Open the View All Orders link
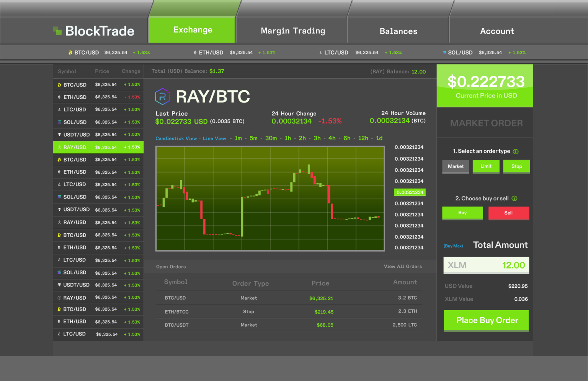Image resolution: width=588 pixels, height=381 pixels. [403, 267]
